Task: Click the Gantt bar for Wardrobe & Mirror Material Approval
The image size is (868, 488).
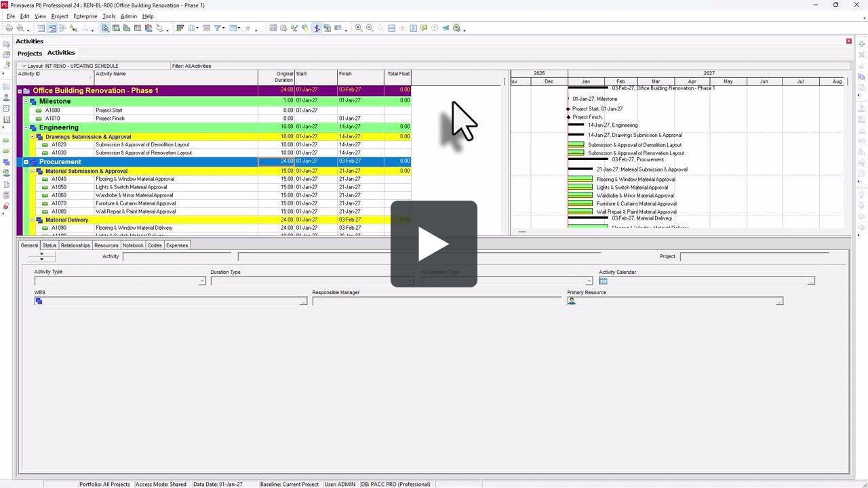Action: point(580,195)
